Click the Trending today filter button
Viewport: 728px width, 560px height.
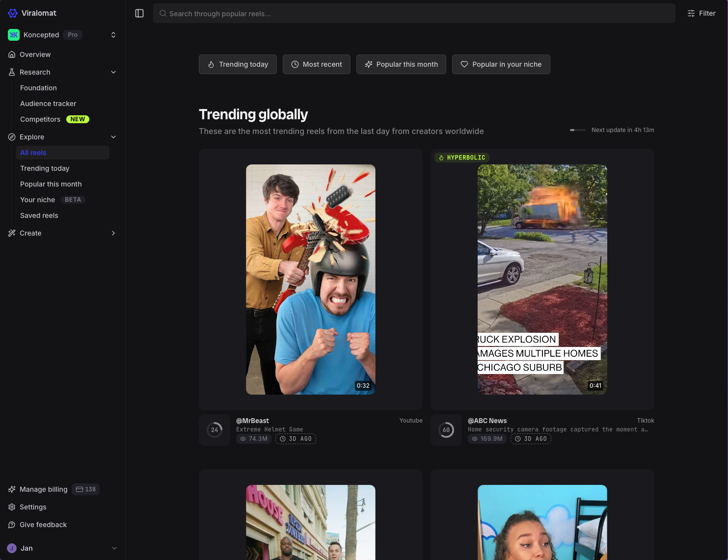pyautogui.click(x=238, y=64)
